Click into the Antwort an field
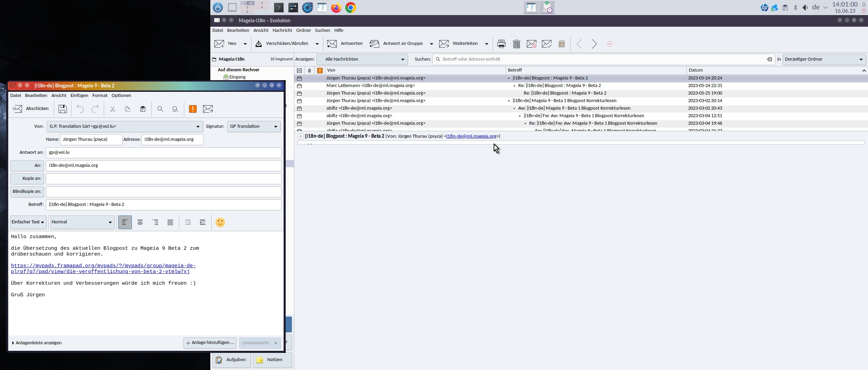The height and width of the screenshot is (370, 868). click(x=164, y=152)
